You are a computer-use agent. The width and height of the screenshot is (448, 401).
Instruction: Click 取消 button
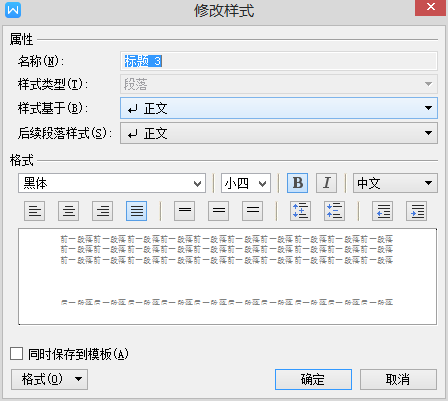[x=398, y=379]
